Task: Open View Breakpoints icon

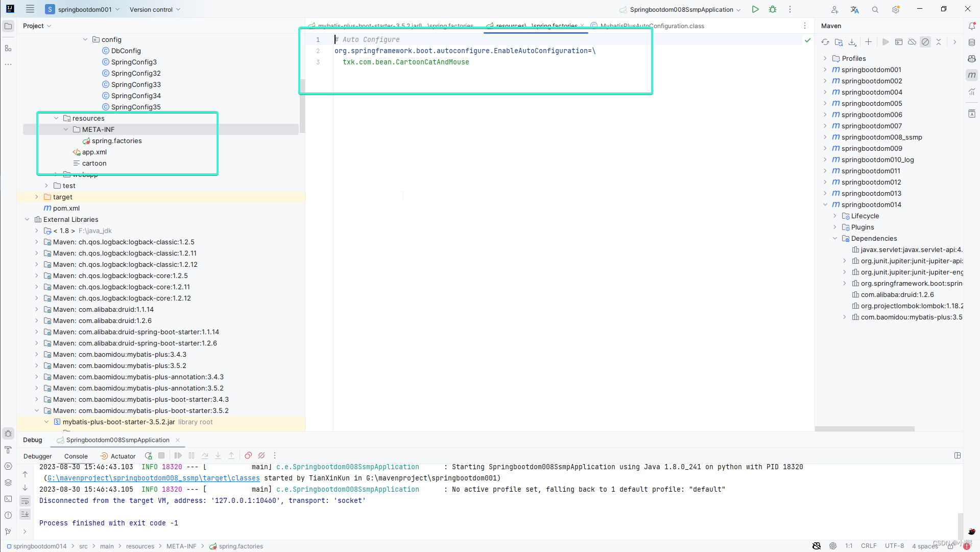Action: pyautogui.click(x=248, y=456)
